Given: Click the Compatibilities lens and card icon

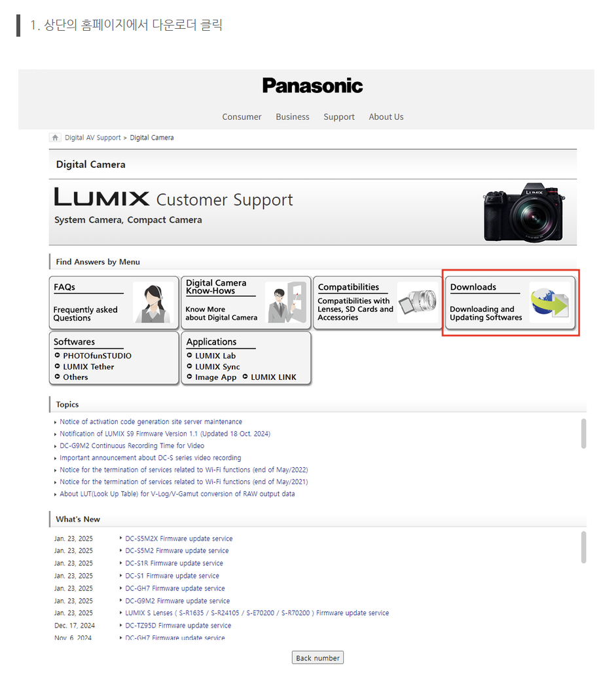Looking at the screenshot, I should click(418, 302).
